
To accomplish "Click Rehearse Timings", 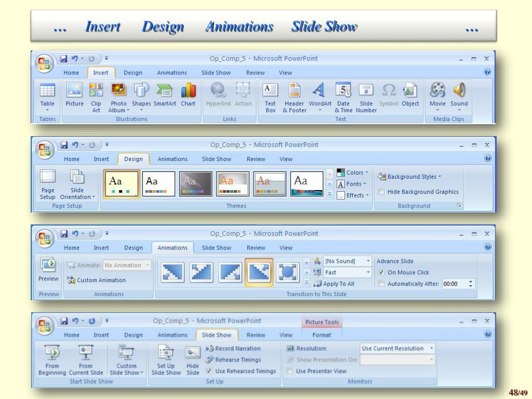I will point(233,360).
